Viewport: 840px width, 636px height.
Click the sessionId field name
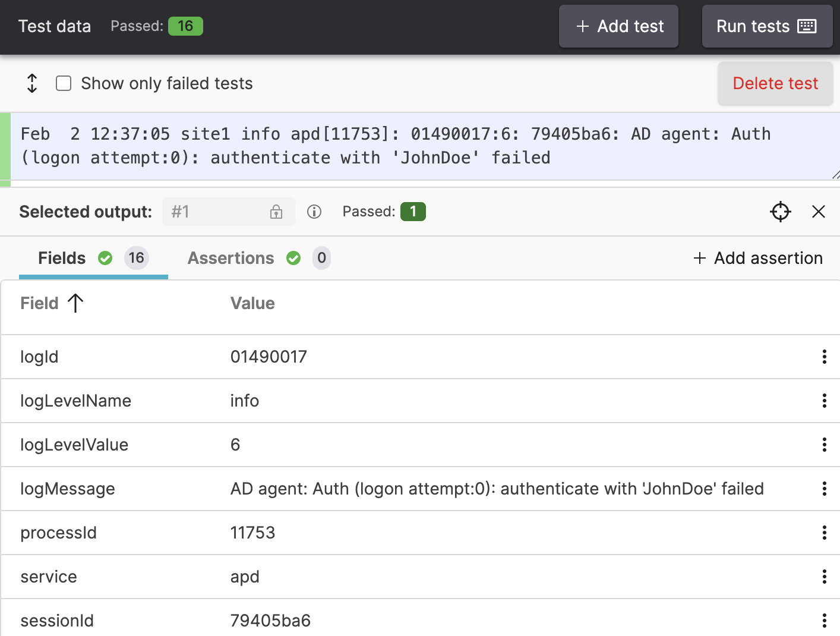tap(57, 621)
